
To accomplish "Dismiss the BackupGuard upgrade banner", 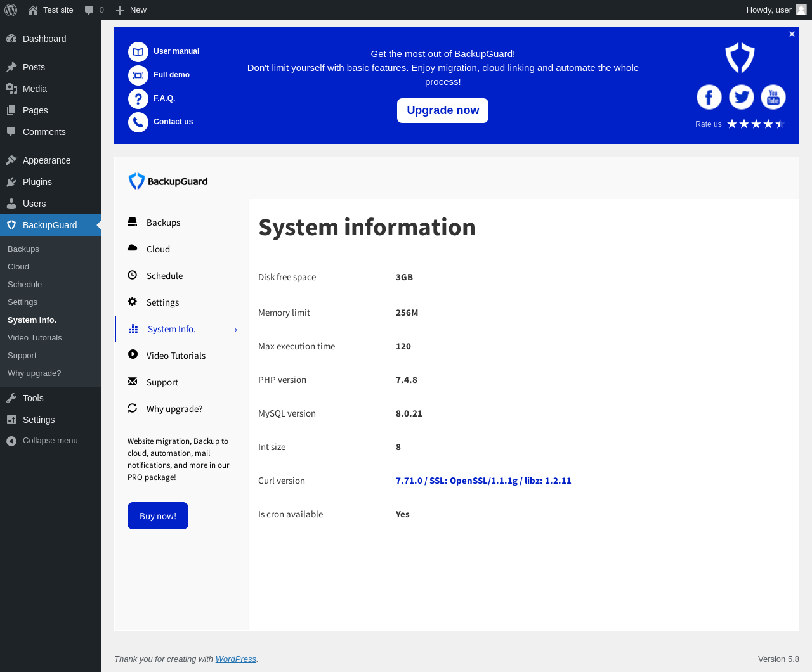I will click(792, 34).
